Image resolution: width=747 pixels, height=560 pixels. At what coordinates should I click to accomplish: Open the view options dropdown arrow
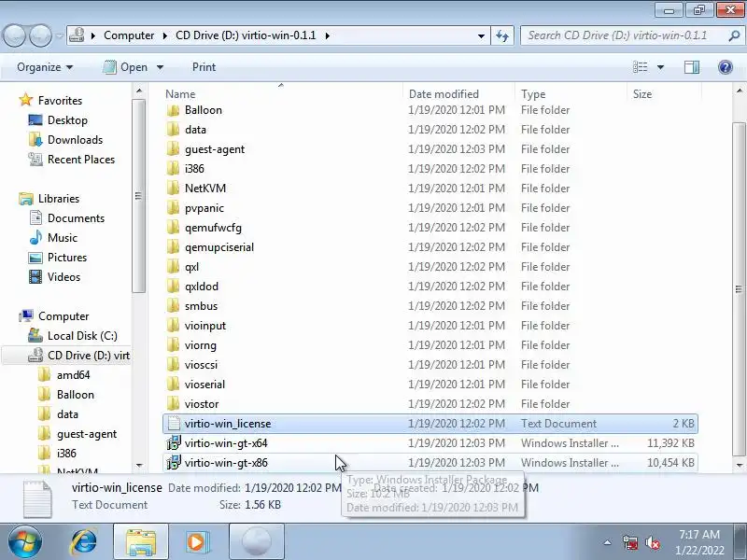tap(660, 67)
